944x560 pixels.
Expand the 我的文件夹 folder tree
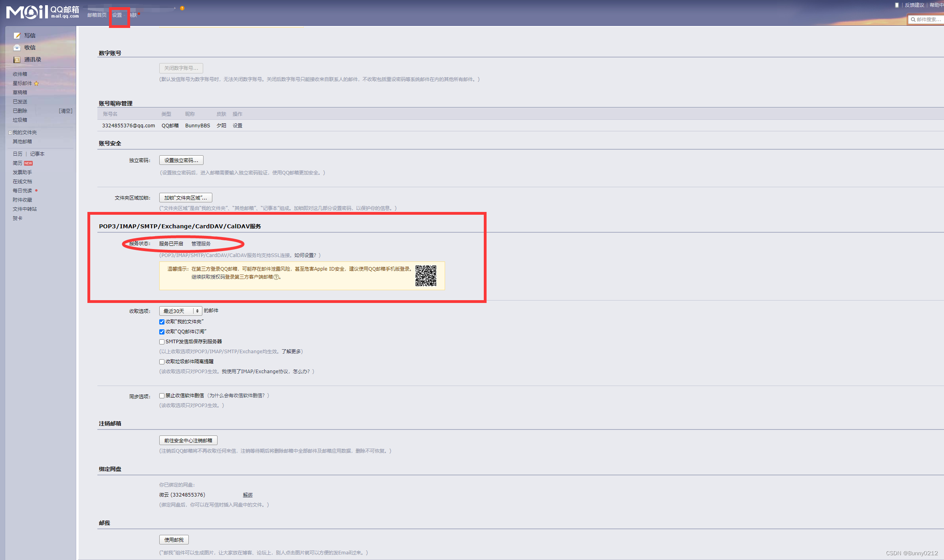tap(10, 132)
